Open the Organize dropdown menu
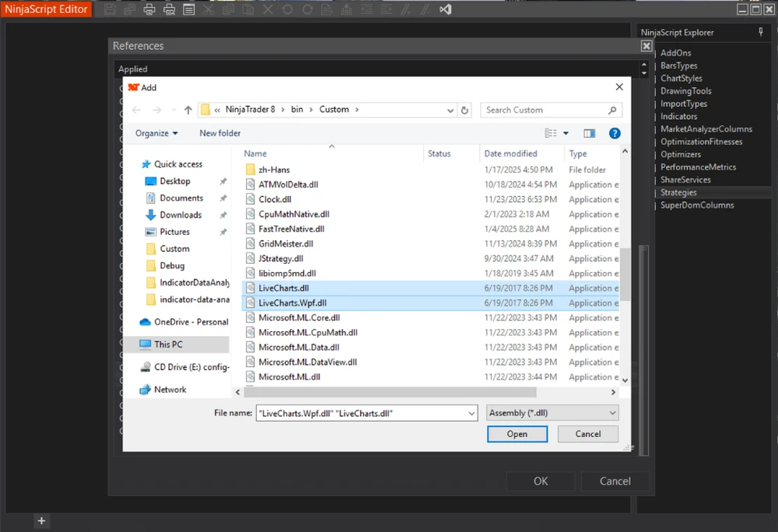The width and height of the screenshot is (778, 532). pyautogui.click(x=156, y=133)
